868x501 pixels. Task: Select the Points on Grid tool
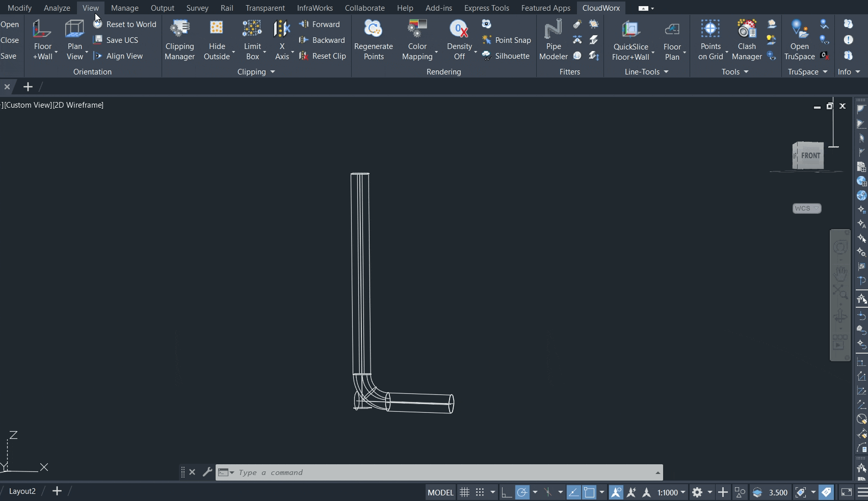tap(710, 40)
